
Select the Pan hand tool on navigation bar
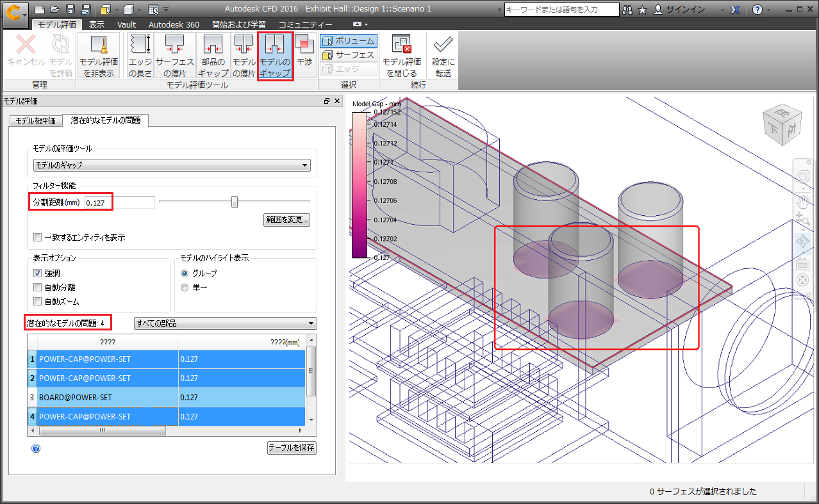(802, 202)
